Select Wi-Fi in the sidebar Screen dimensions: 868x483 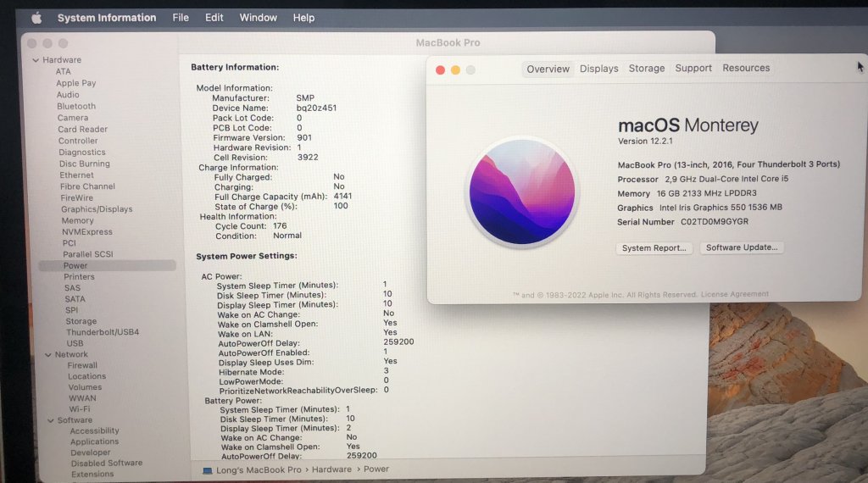pos(80,409)
